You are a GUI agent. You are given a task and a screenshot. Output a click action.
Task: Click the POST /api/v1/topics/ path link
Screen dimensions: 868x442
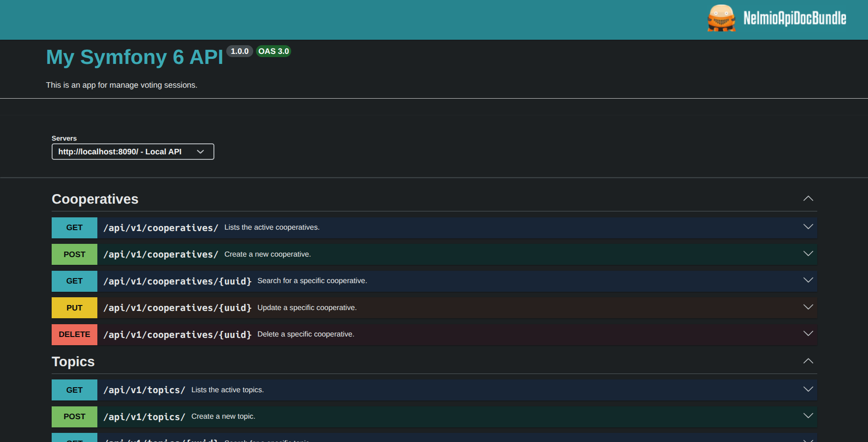point(144,417)
